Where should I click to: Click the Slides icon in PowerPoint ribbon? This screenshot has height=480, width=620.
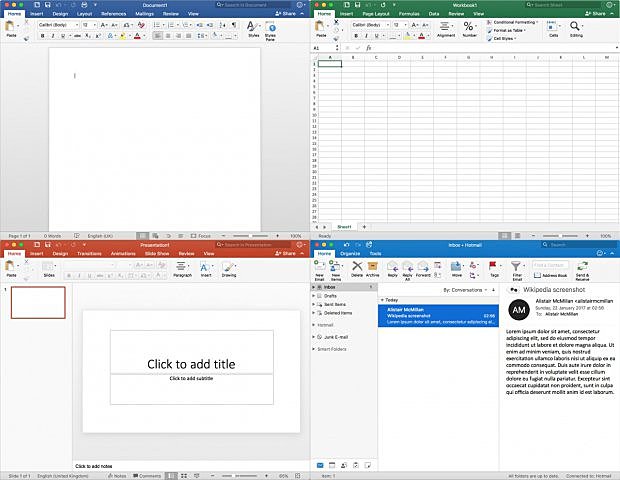[47, 266]
